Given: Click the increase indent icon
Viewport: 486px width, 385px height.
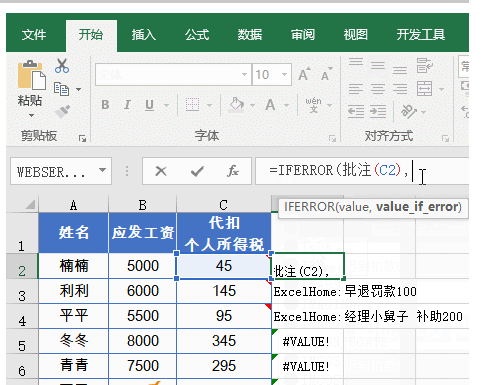Looking at the screenshot, I should pyautogui.click(x=378, y=112).
